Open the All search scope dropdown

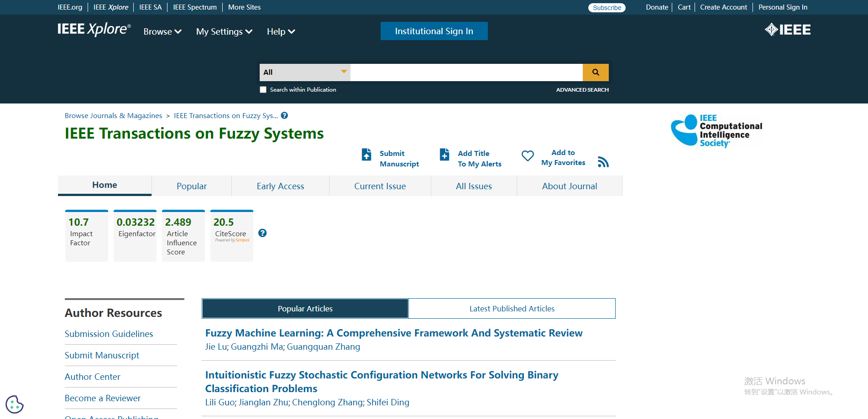pos(304,72)
